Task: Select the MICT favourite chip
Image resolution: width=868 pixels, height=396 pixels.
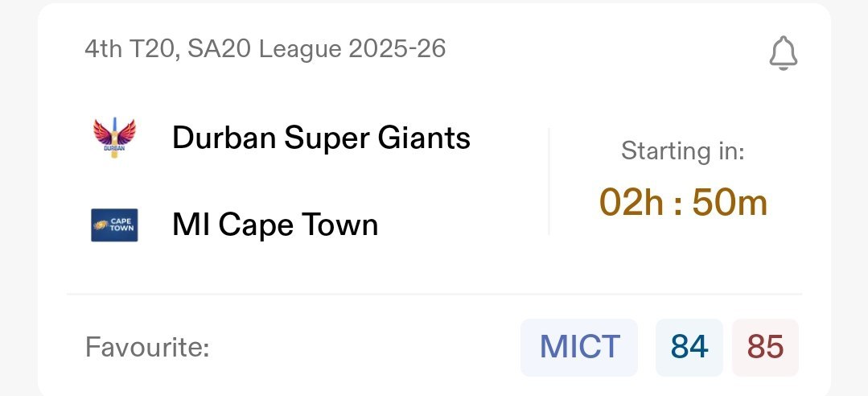Action: click(x=579, y=348)
